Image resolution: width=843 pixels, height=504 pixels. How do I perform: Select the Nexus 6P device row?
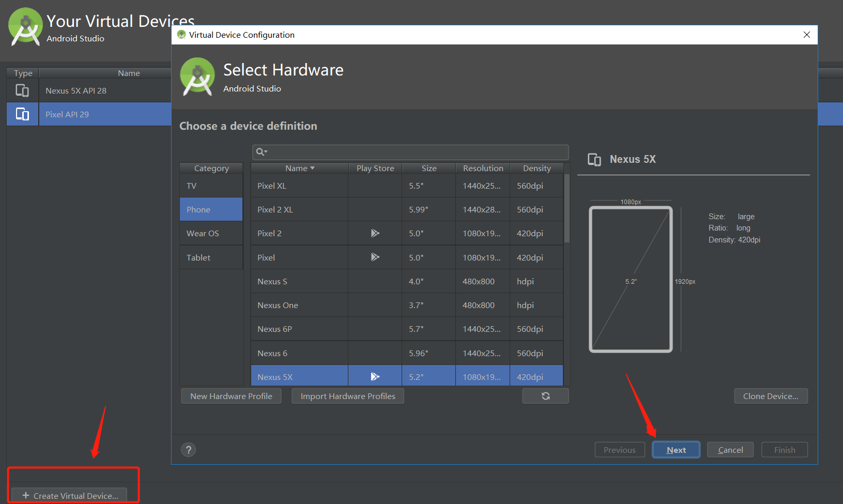407,329
